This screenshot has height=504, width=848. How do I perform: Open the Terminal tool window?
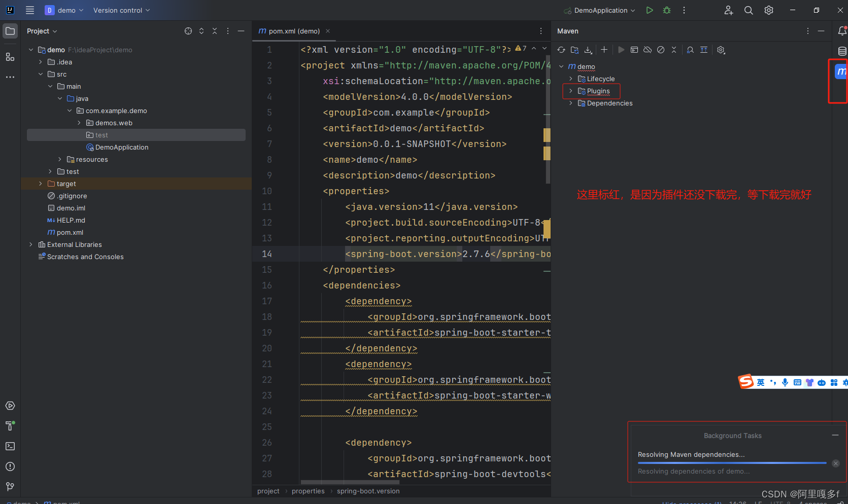(10, 446)
